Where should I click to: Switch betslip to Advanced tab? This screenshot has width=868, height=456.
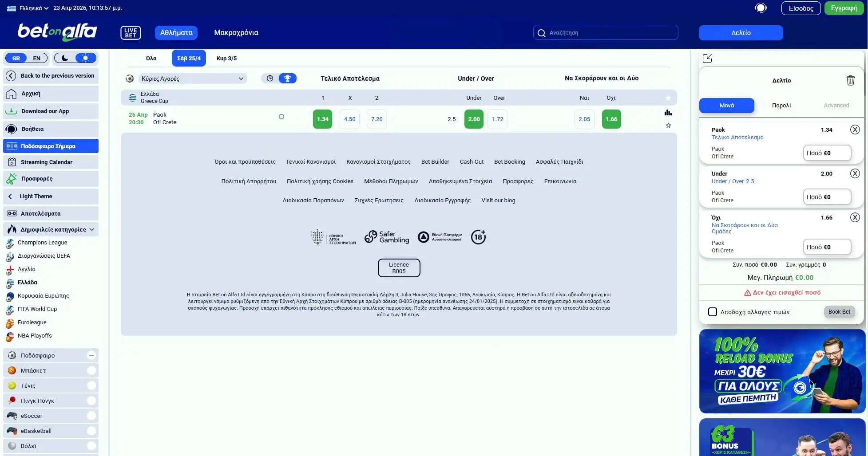836,106
